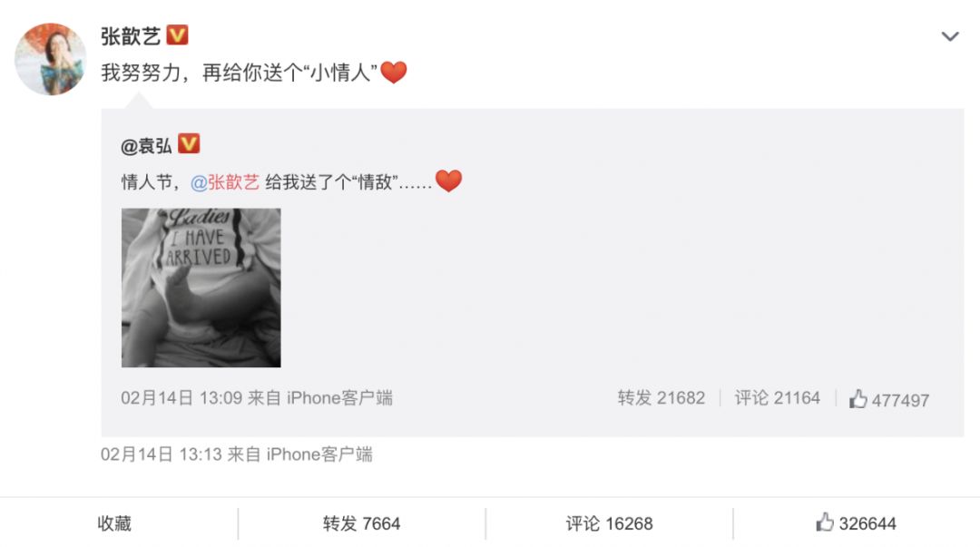Open 评论 21164 on the quoted post
The width and height of the screenshot is (980, 547).
(777, 398)
